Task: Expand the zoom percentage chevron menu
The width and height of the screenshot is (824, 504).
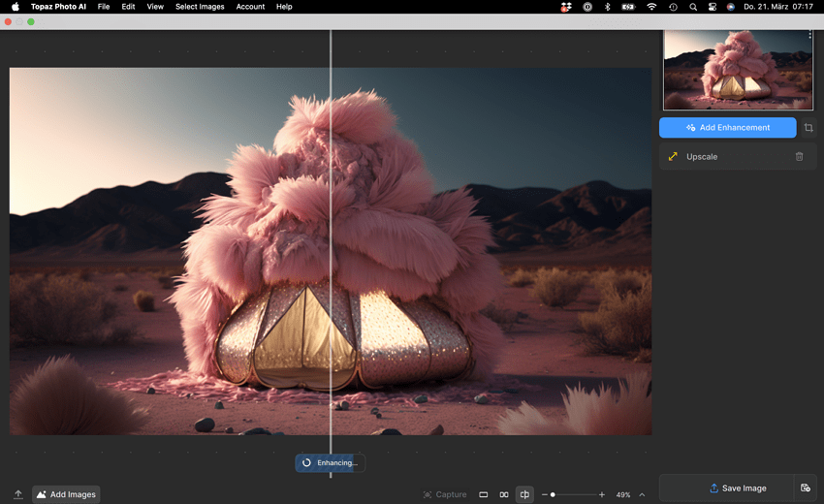Action: pyautogui.click(x=642, y=494)
